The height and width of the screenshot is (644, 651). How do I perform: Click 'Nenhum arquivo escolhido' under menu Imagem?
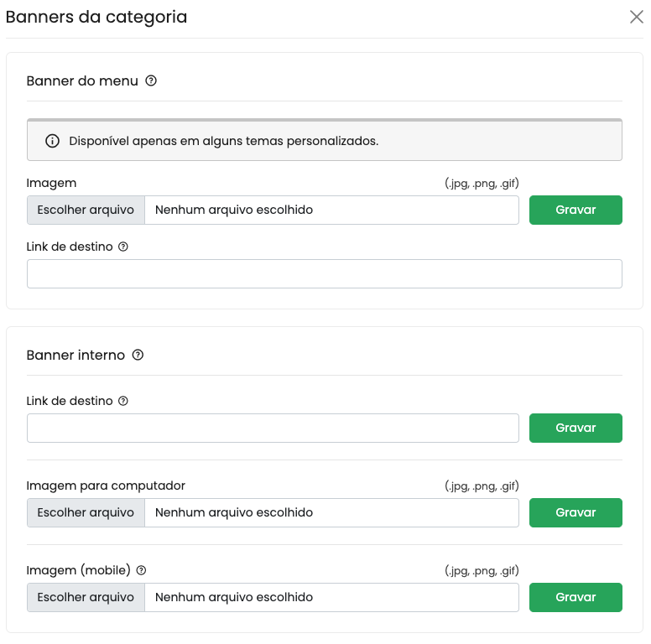click(x=234, y=210)
